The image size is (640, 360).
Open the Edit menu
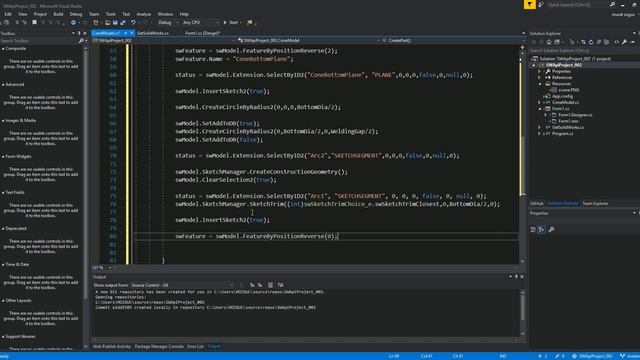(x=8, y=14)
